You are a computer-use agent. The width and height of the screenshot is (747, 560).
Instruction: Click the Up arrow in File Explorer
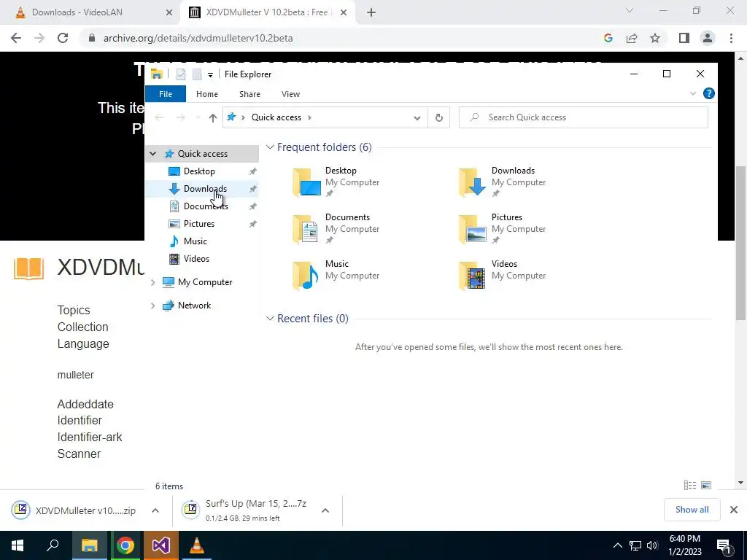tap(213, 117)
